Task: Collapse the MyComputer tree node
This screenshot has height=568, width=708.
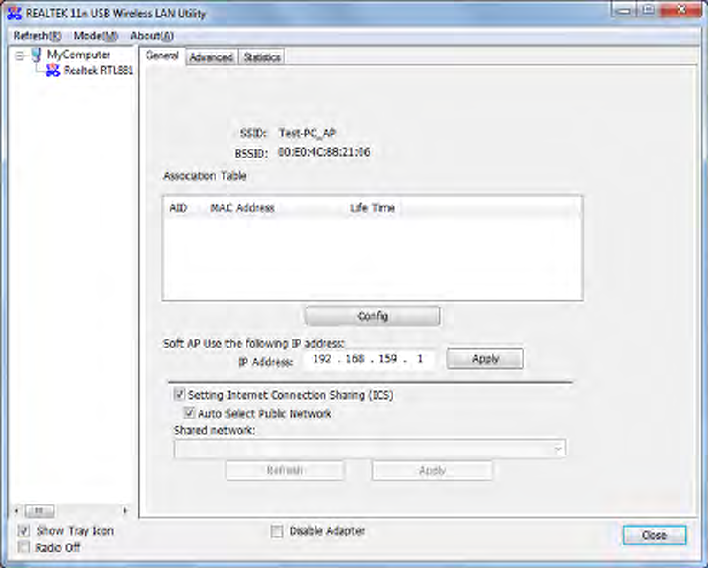Action: click(x=20, y=56)
